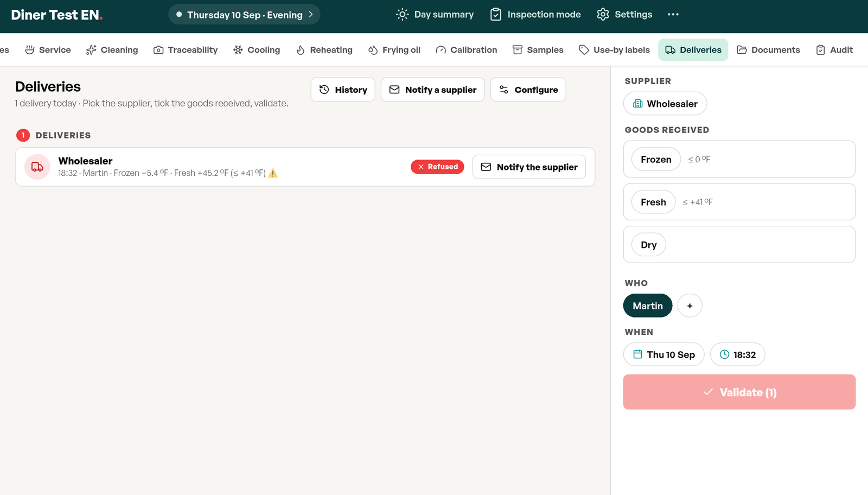Click the gauge icon for Calibration

(x=441, y=50)
